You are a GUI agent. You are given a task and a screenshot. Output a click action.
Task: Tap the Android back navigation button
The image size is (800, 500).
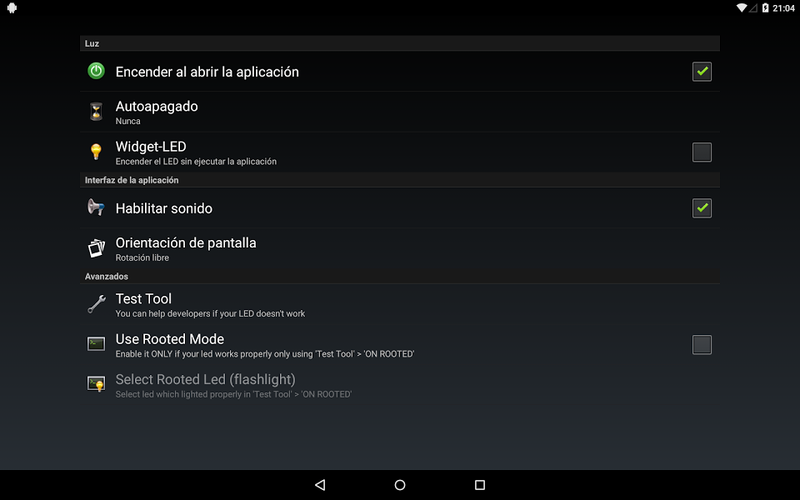[x=320, y=485]
